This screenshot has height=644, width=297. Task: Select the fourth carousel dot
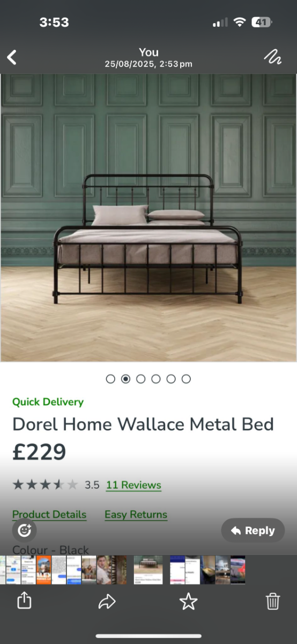tap(156, 379)
